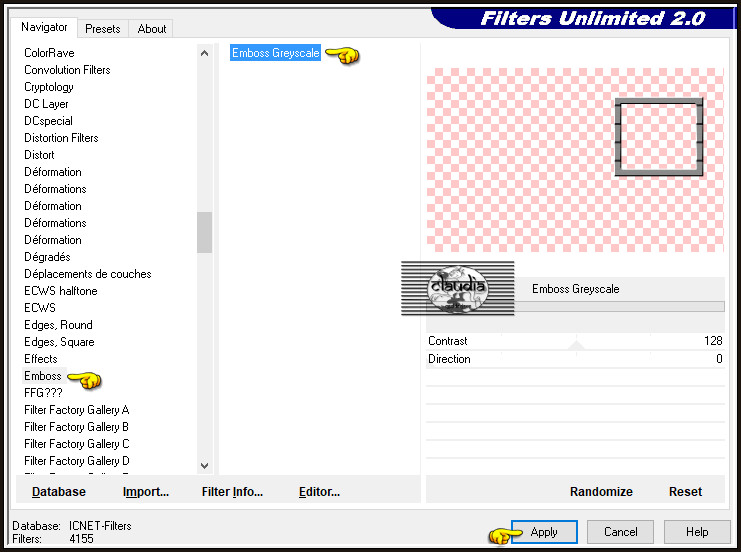
Task: Cancel the Filters Unlimited dialog
Action: point(620,532)
